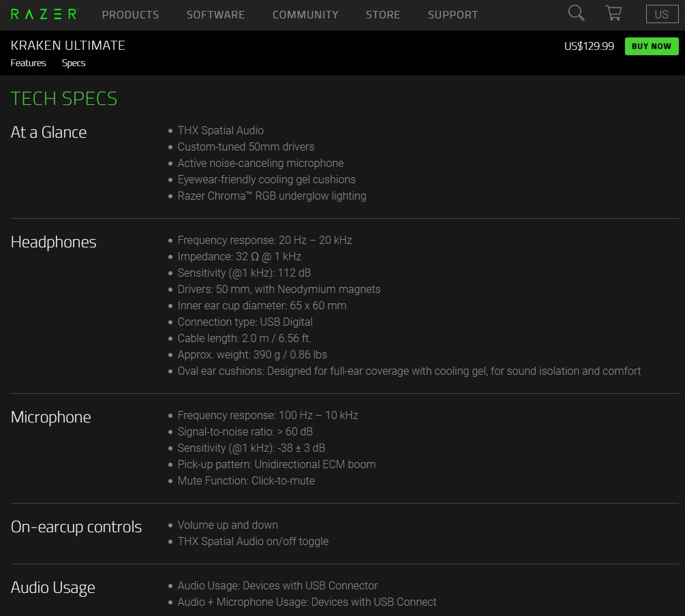Open the Software menu
This screenshot has width=685, height=616.
[215, 14]
